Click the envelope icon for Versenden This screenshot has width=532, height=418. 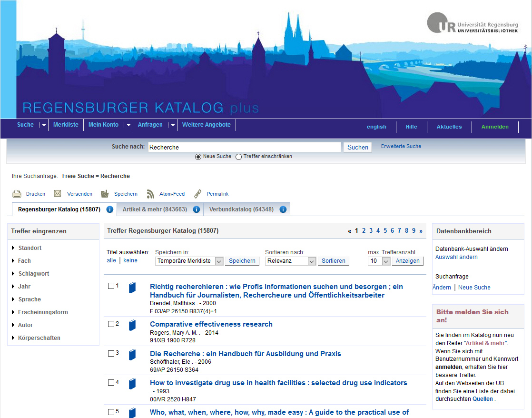coord(57,194)
